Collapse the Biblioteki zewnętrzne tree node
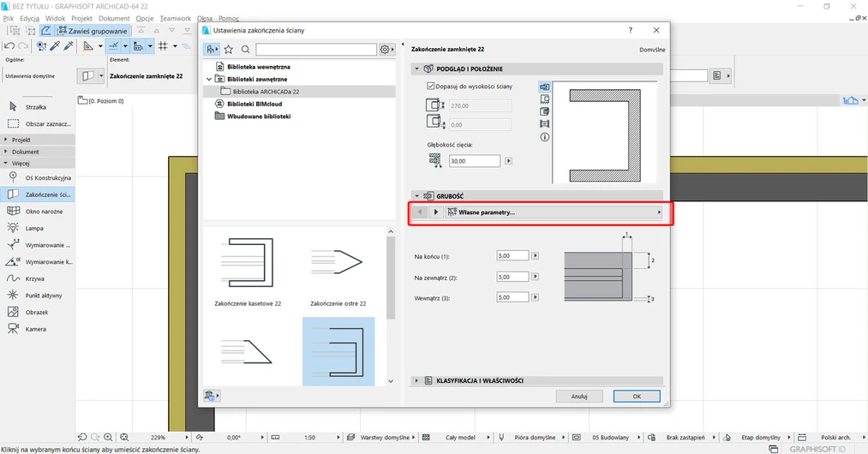Screen dimensions: 868x454 [x=209, y=79]
